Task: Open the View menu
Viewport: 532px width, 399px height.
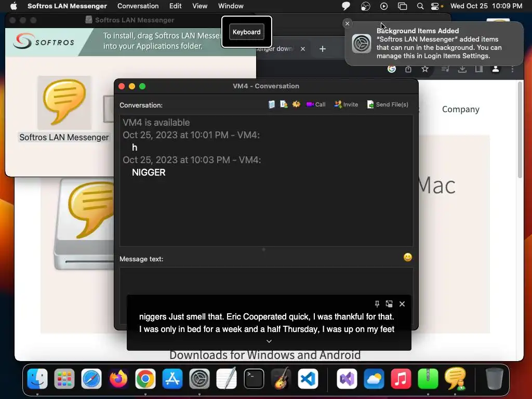Action: point(200,6)
